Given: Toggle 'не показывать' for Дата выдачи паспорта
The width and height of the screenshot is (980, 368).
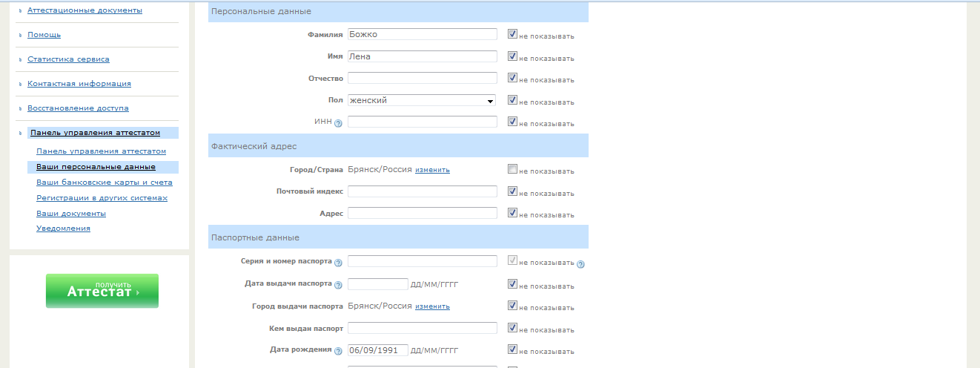Looking at the screenshot, I should pyautogui.click(x=512, y=283).
